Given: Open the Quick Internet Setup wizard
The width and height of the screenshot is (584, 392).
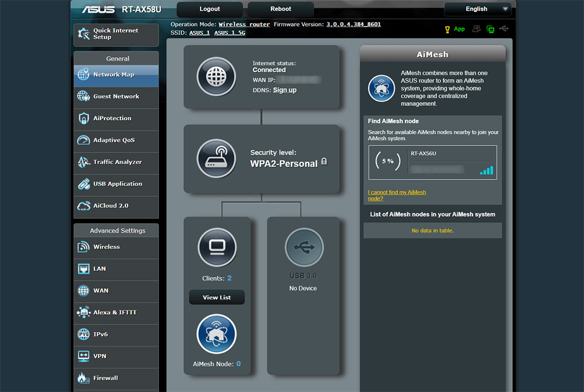Looking at the screenshot, I should [116, 35].
